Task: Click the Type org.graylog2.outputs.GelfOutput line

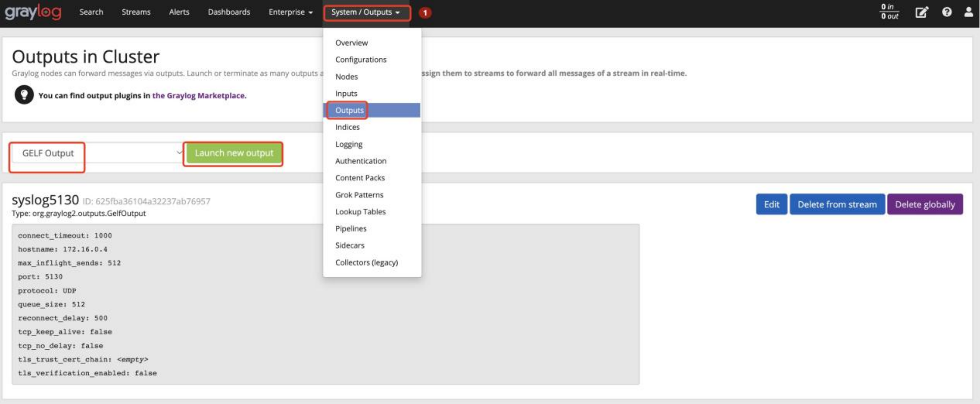Action: (78, 213)
